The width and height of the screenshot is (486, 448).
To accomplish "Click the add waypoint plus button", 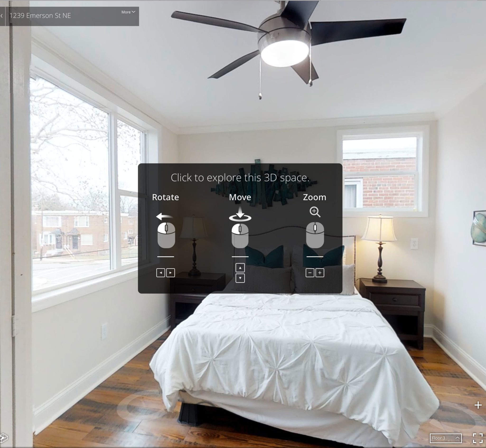I will click(477, 404).
